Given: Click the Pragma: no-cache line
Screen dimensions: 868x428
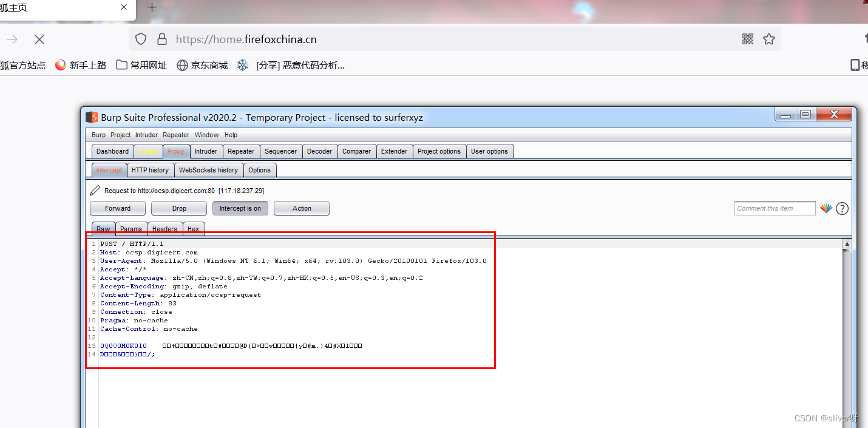Looking at the screenshot, I should pyautogui.click(x=134, y=321).
